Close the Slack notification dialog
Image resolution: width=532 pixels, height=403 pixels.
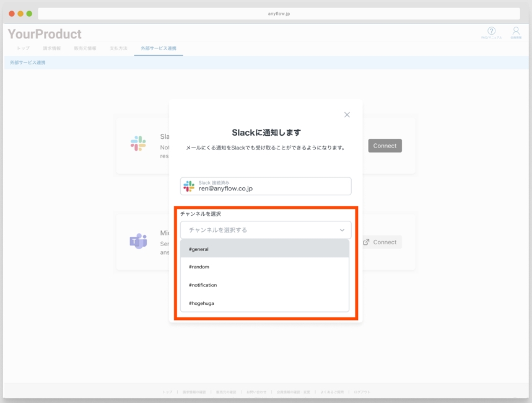(347, 115)
